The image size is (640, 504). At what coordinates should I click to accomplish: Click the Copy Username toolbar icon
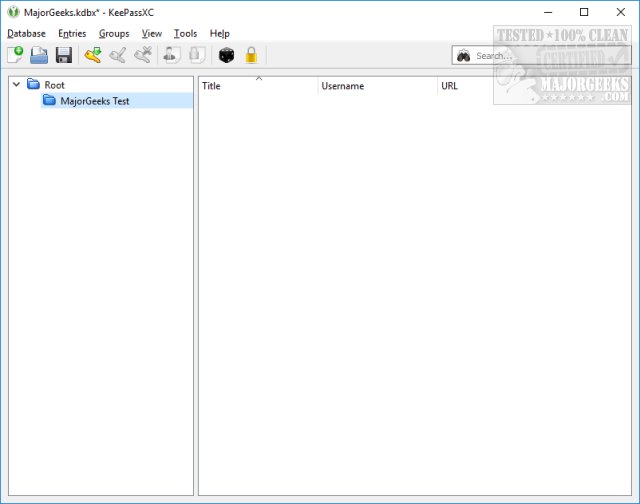pyautogui.click(x=171, y=56)
